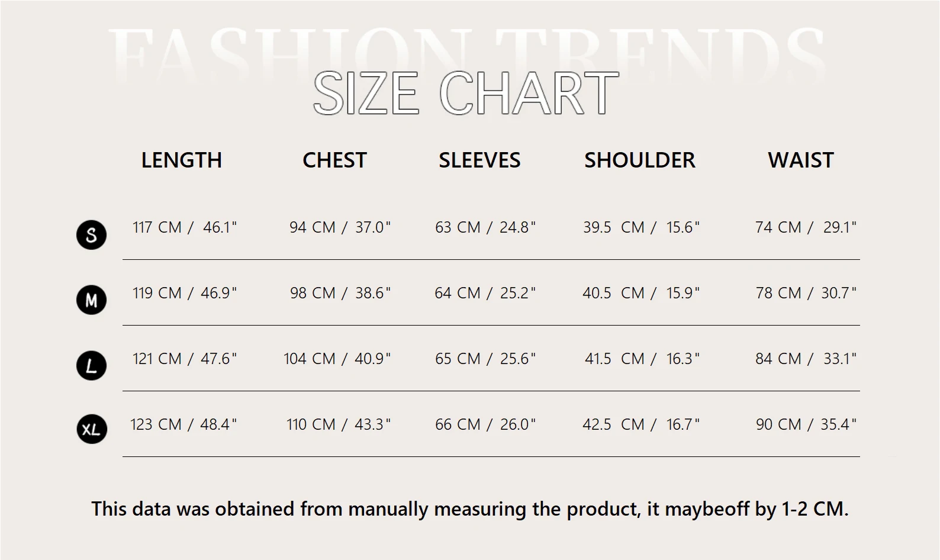Click the LENGTH column header
The width and height of the screenshot is (940, 560).
[181, 160]
